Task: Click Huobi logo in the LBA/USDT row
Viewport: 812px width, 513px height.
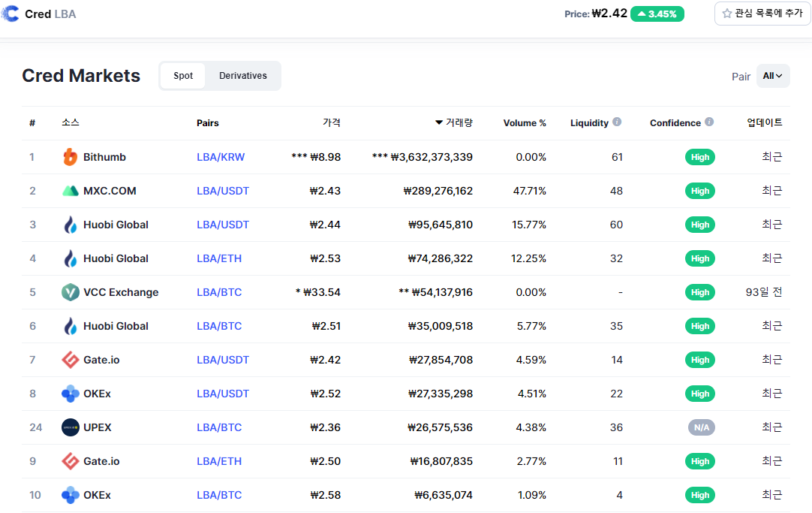Action: click(70, 225)
